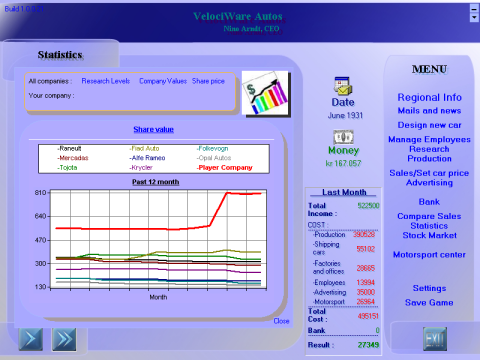Click the statistics bar chart icon
480x360 pixels.
coord(266,94)
